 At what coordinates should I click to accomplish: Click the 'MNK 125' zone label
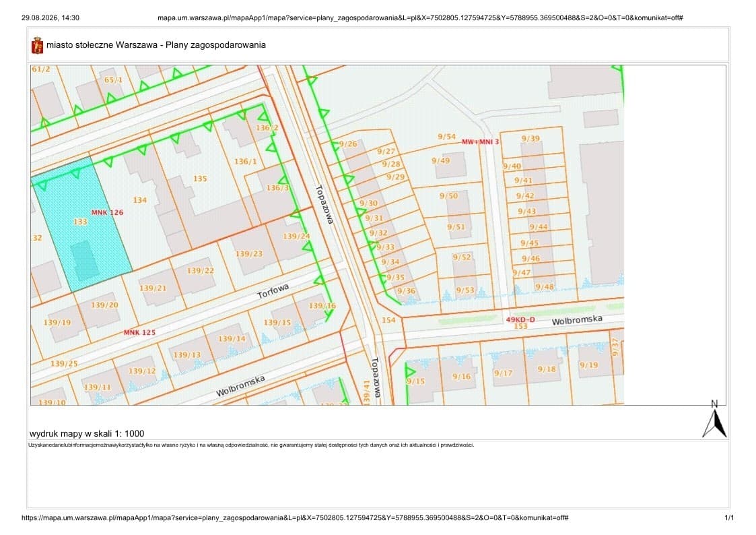coord(139,332)
